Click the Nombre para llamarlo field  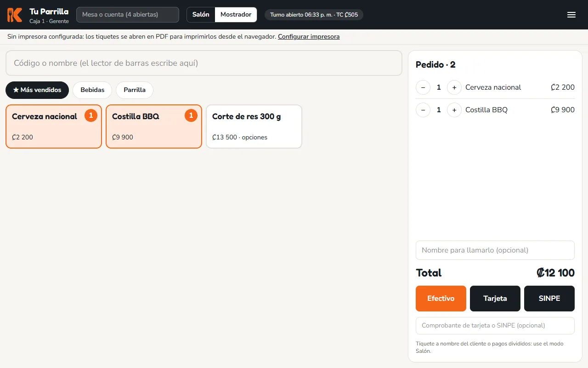[x=495, y=250]
